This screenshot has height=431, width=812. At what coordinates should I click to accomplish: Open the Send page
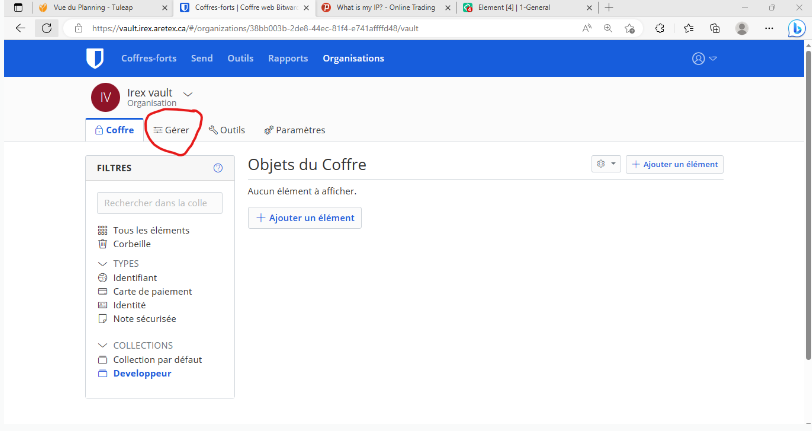(201, 59)
